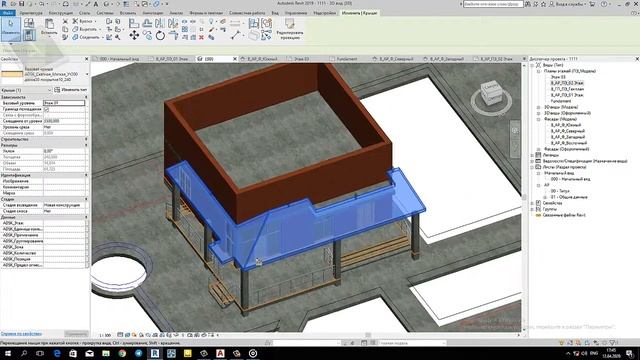Click the Mirror pick axis icon
The width and height of the screenshot is (640, 360).
160,23
